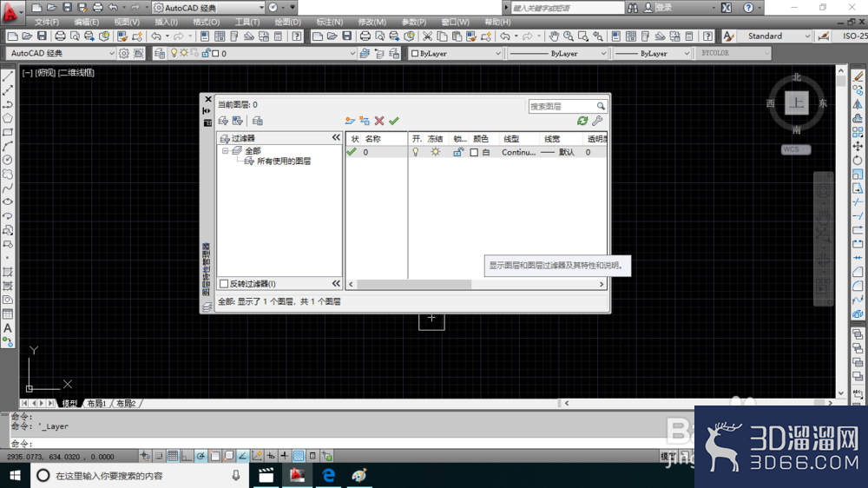
Task: Toggle lock icon for layer 0
Action: (457, 152)
